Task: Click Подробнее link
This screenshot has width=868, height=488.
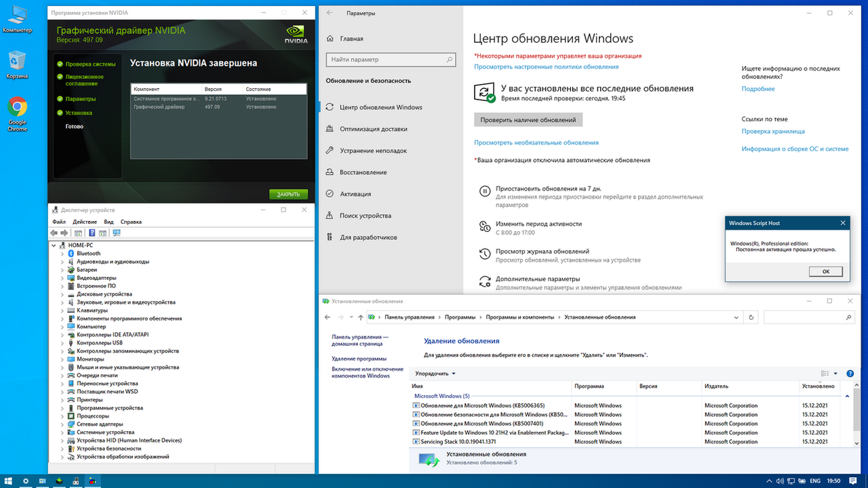Action: point(758,89)
